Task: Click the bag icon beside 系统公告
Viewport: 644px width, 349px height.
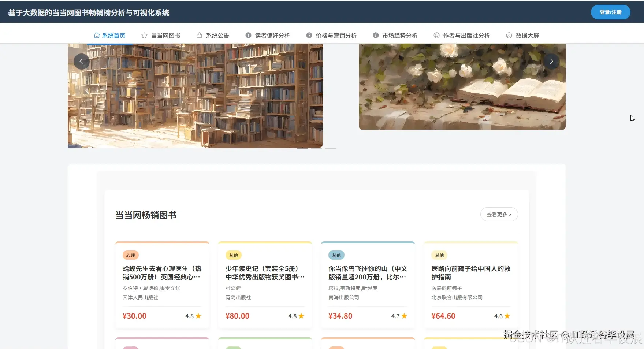Action: point(199,36)
